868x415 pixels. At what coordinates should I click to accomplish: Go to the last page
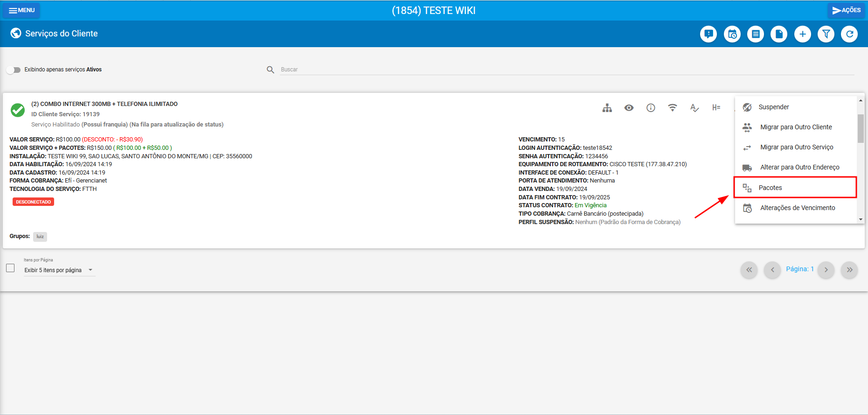tap(849, 270)
